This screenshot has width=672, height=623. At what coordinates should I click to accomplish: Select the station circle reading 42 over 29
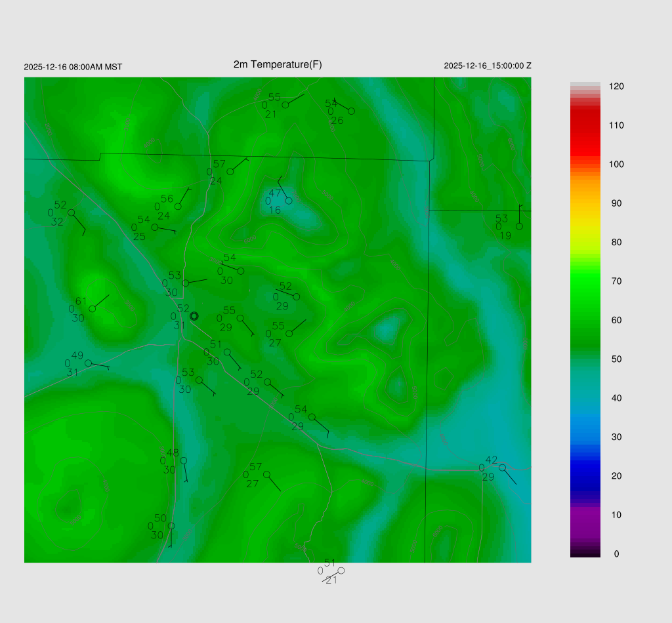502,468
